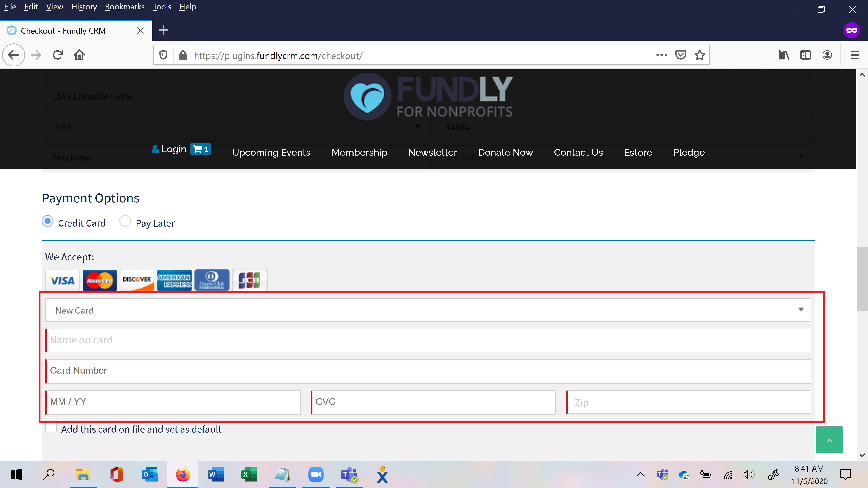Screen dimensions: 868x488
Task: Go to browser Home page icon
Action: [79, 55]
